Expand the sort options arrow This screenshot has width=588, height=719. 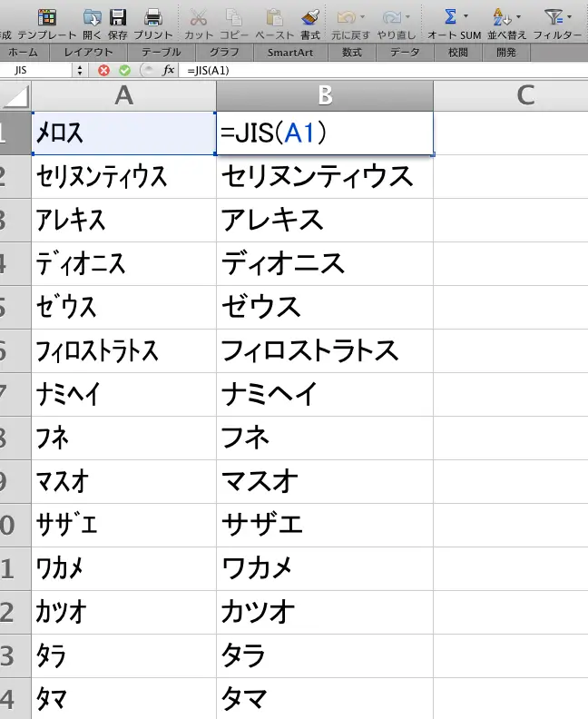point(518,16)
